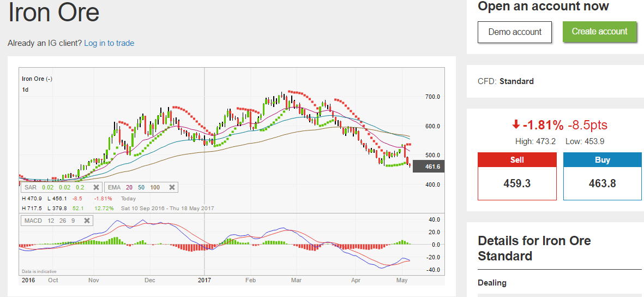Click the Feb label on time axis

tap(250, 281)
